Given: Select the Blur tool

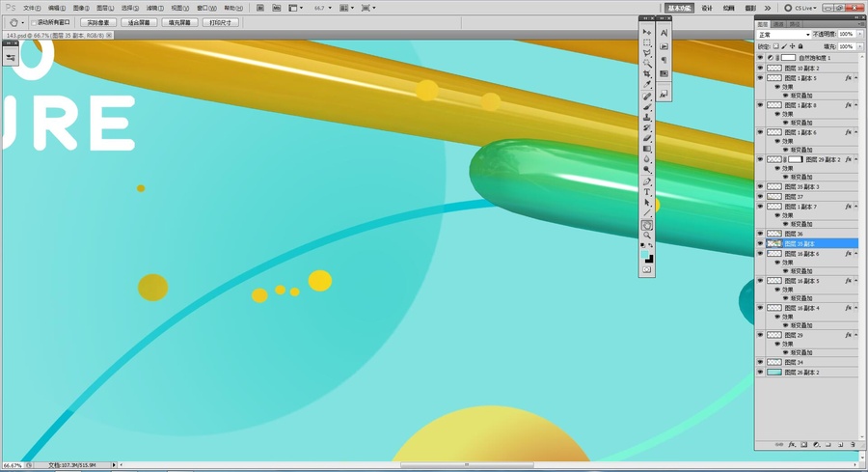Looking at the screenshot, I should pyautogui.click(x=646, y=159).
